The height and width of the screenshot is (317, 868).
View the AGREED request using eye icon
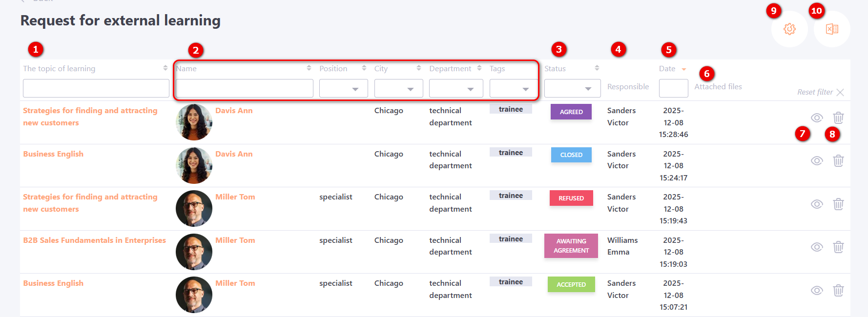(x=817, y=118)
